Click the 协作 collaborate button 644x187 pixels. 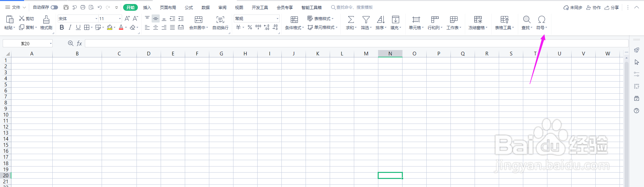click(x=593, y=7)
